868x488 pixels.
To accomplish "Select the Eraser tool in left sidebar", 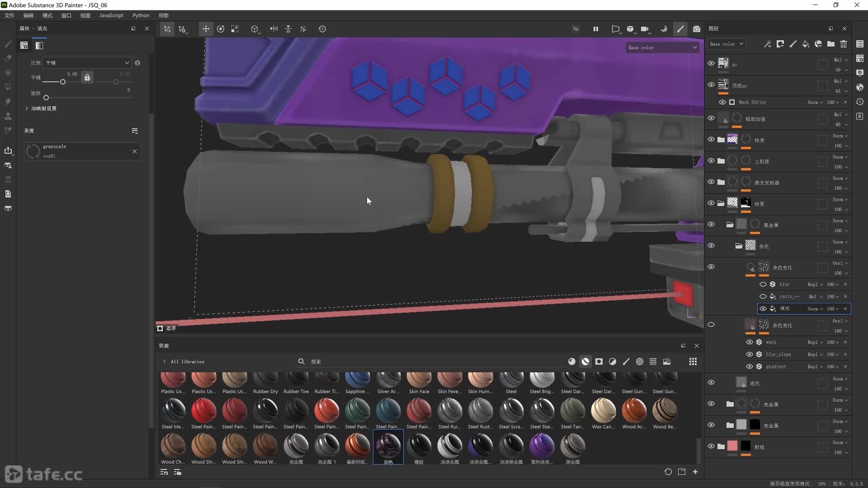I will point(8,58).
